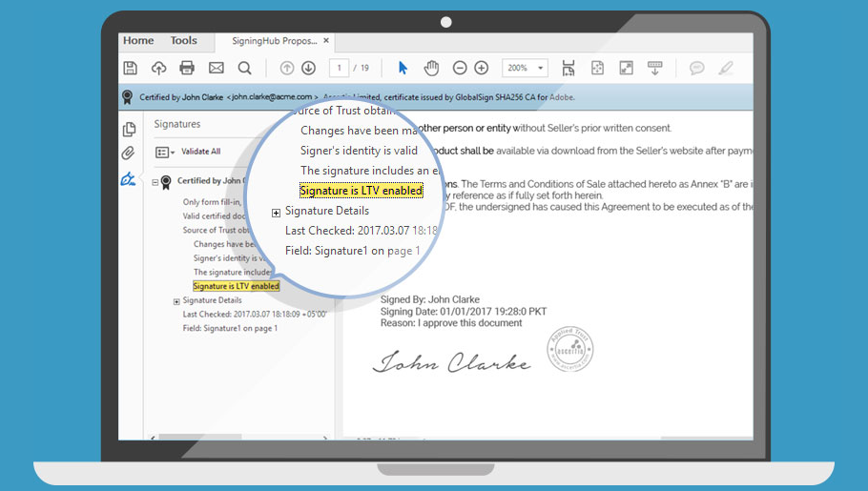Zoom out with the minus button

(x=460, y=68)
